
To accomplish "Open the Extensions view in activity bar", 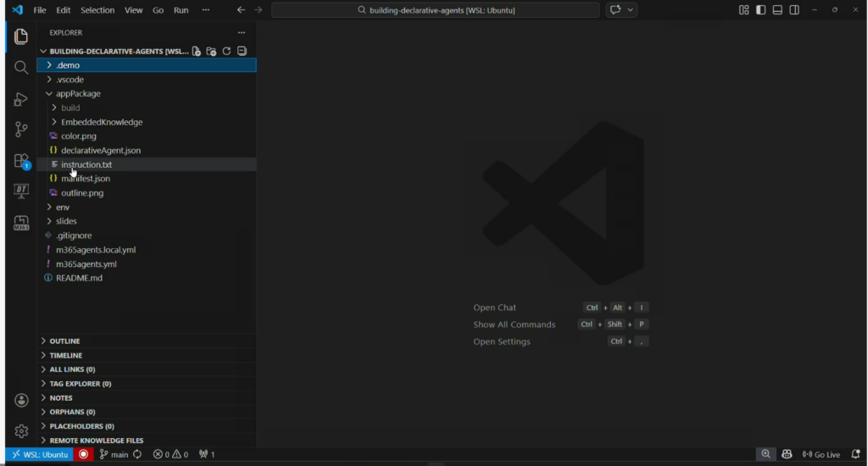I will [21, 161].
